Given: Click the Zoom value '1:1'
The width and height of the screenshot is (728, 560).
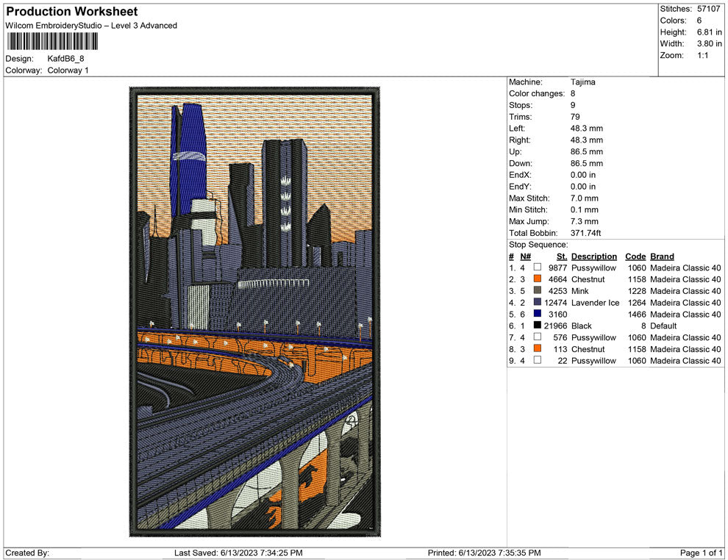Looking at the screenshot, I should pyautogui.click(x=702, y=55).
